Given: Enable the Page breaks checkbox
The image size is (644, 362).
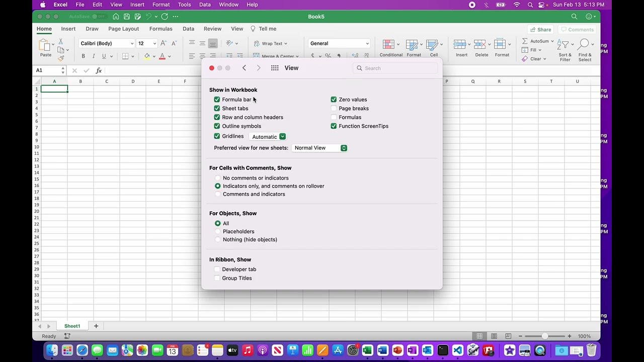Looking at the screenshot, I should tap(334, 109).
